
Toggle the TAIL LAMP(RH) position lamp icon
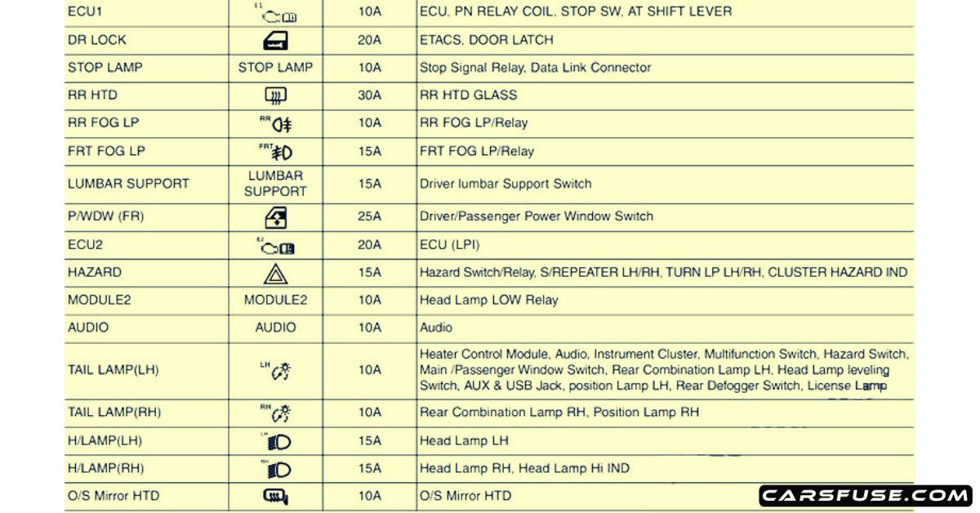coord(278,413)
